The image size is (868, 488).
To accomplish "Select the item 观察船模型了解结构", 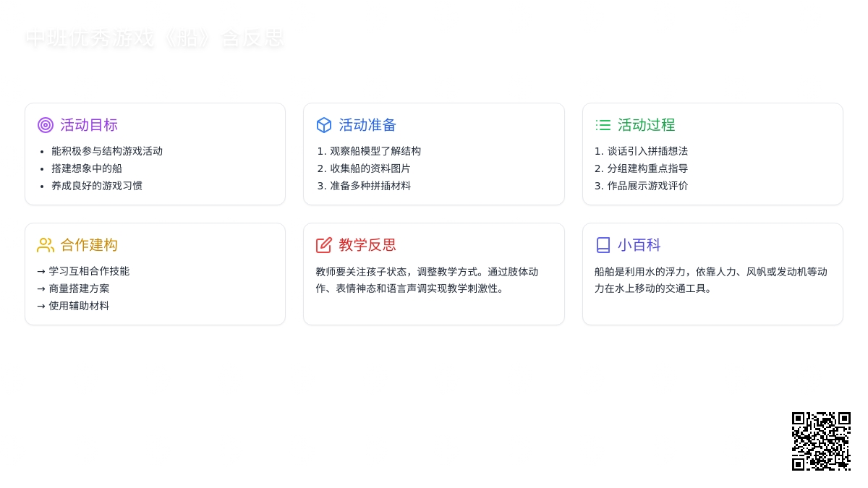I will [375, 151].
